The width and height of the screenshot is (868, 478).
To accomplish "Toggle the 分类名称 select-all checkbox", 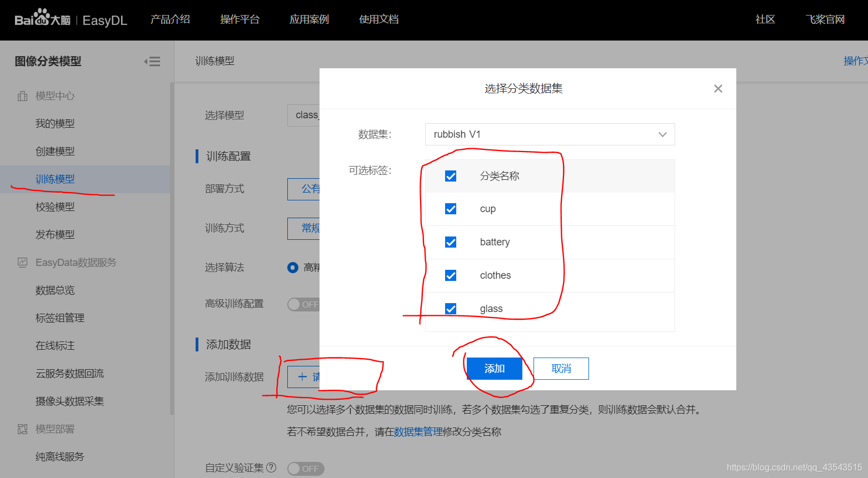I will [x=451, y=176].
